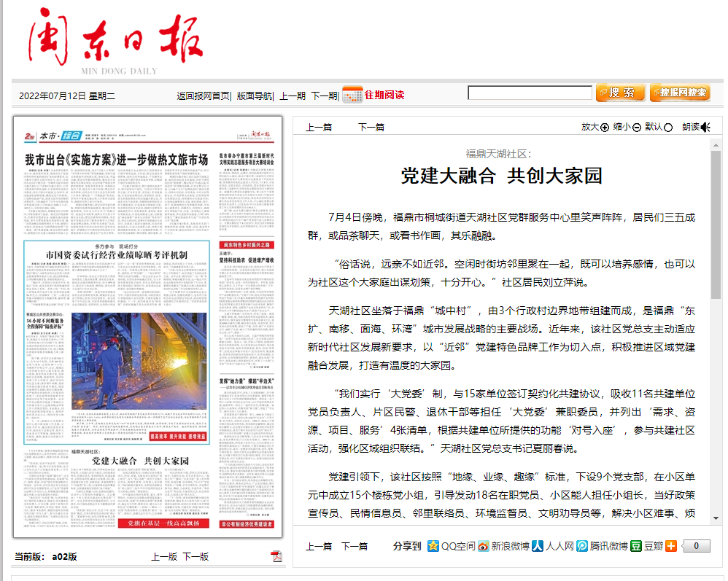Image resolution: width=728 pixels, height=581 pixels.
Task: Share article to QQ空间
Action: (x=434, y=546)
